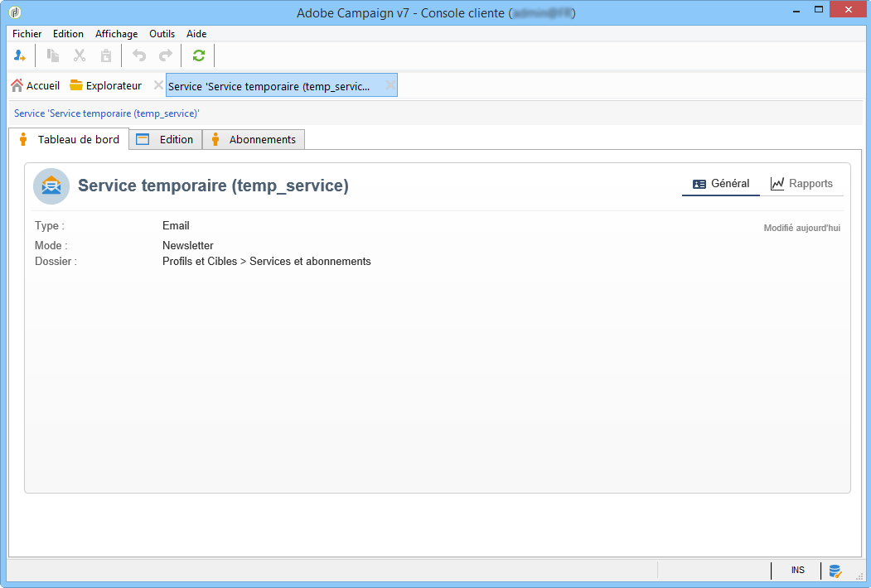871x588 pixels.
Task: Switch to the Explorateur tab
Action: click(105, 85)
